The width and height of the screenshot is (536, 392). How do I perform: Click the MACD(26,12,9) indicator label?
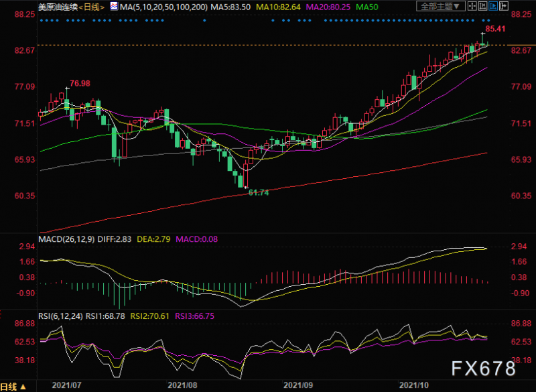pos(66,239)
